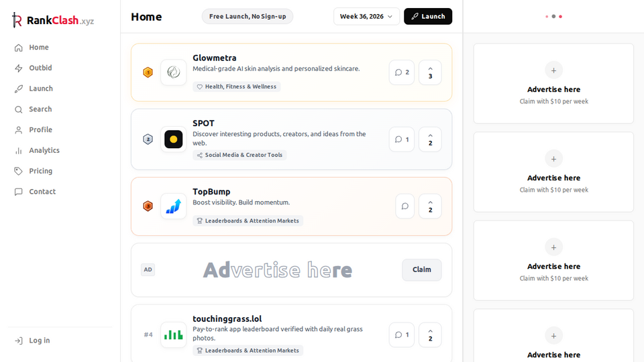Open touchinggrass.lol comments button
The image size is (644, 362).
click(x=402, y=335)
